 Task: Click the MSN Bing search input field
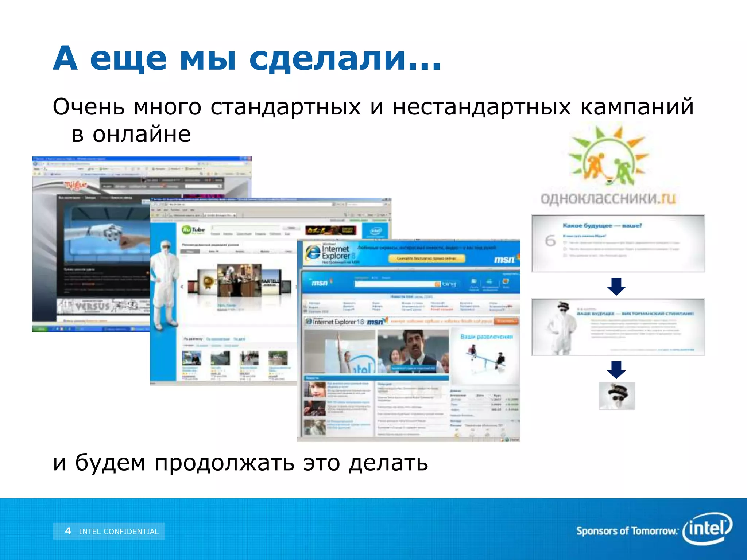click(x=394, y=284)
